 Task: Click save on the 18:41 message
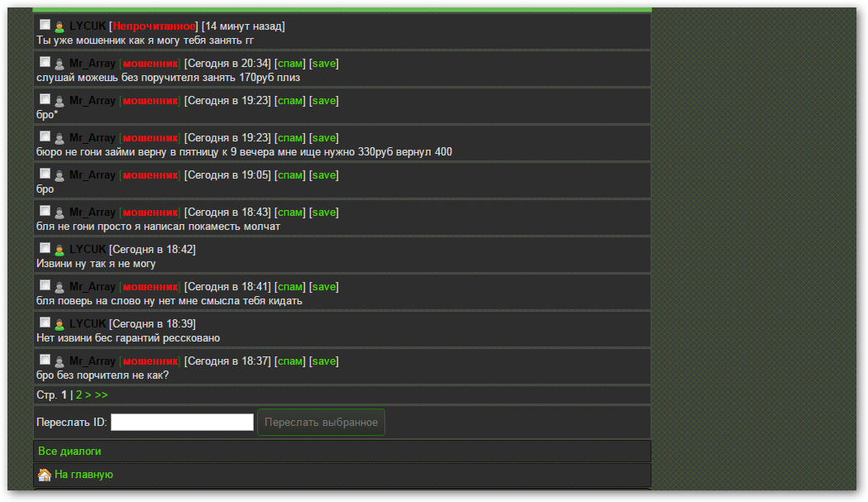(324, 287)
